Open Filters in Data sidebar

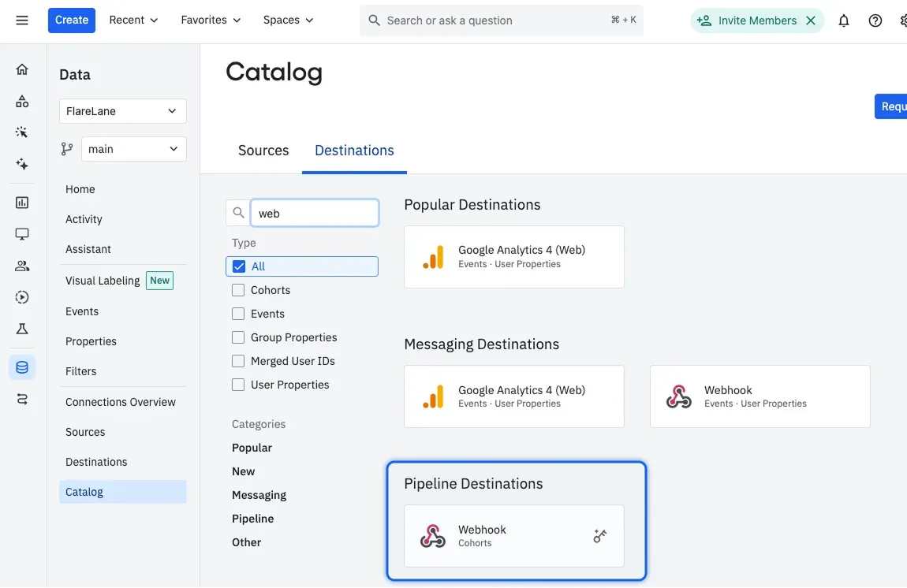(x=80, y=372)
